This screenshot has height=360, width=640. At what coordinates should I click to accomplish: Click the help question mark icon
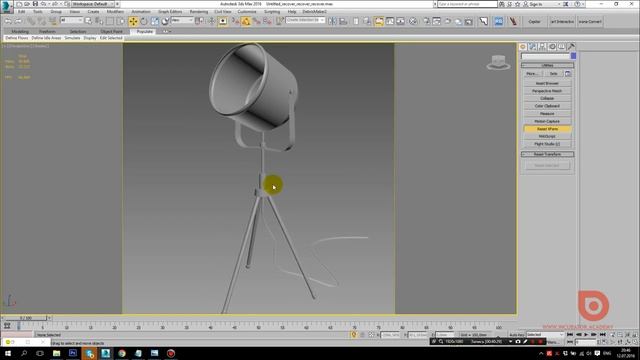click(577, 4)
